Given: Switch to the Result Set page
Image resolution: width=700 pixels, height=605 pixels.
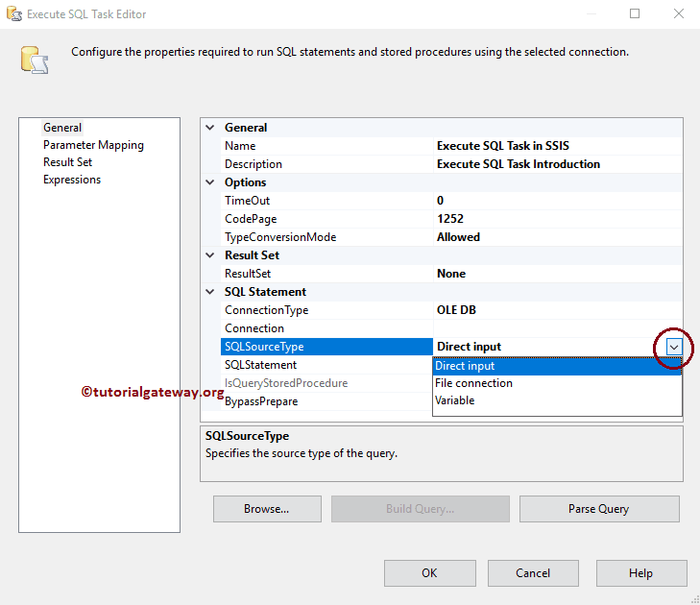Looking at the screenshot, I should coord(67,162).
